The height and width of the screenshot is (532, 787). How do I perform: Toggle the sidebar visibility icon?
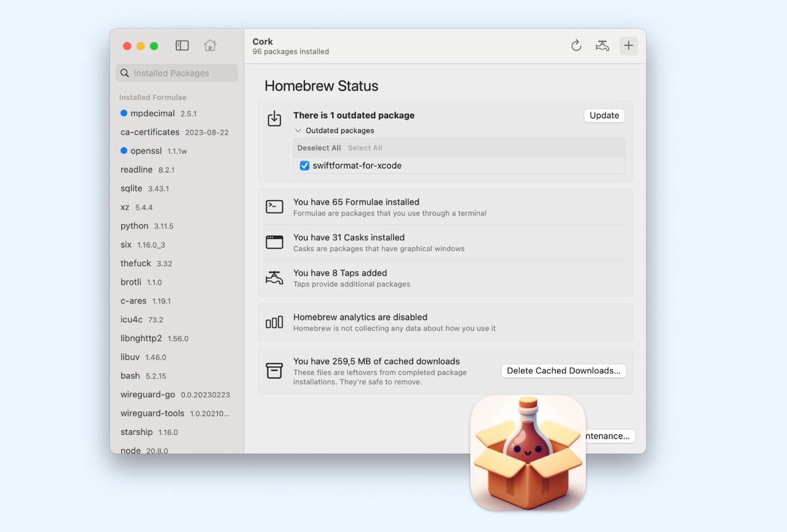[182, 46]
